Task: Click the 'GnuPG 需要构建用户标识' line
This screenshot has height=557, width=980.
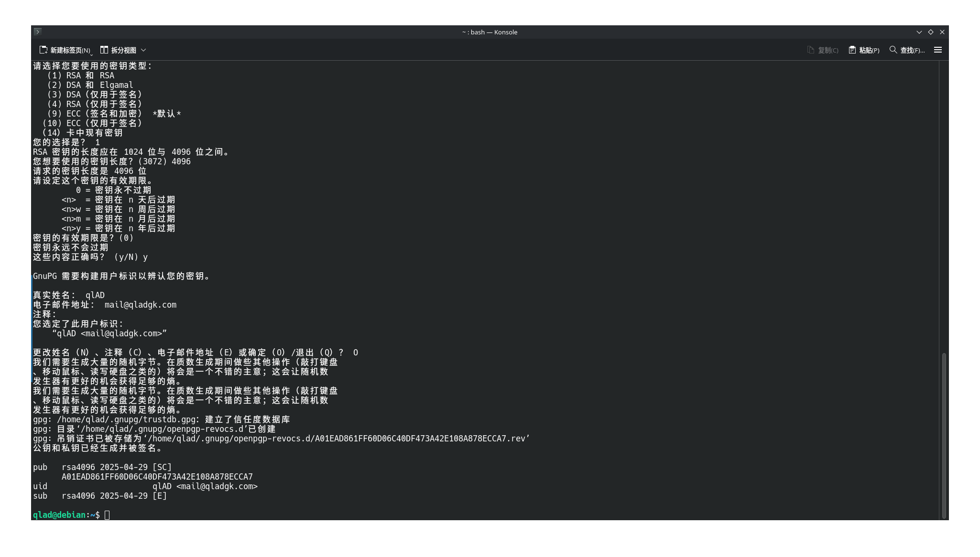Action: (x=122, y=276)
